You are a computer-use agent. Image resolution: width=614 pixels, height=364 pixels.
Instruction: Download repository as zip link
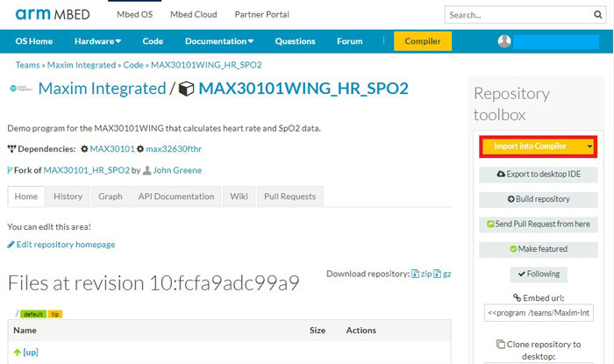tap(426, 274)
